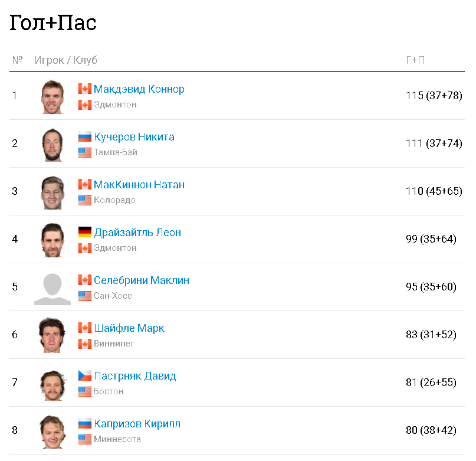Image resolution: width=476 pixels, height=461 pixels.
Task: Click Пастрняк Давид headshot thumbnail
Action: coord(52,383)
